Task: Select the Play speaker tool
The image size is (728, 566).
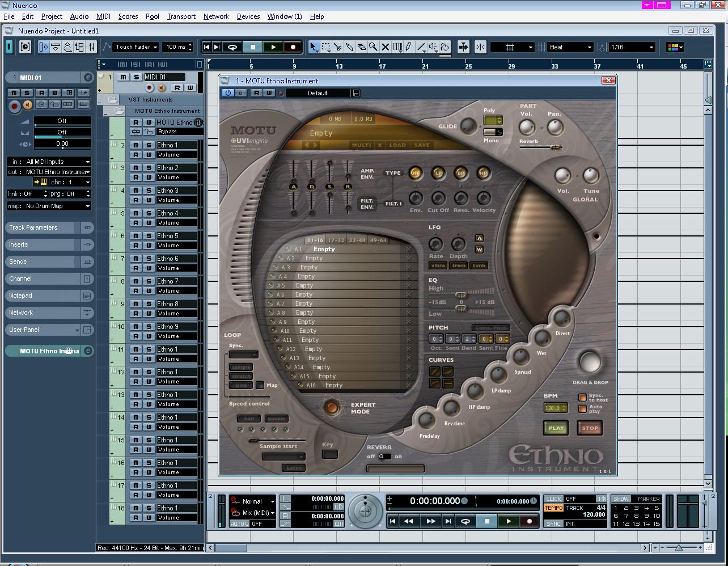Action: [433, 47]
